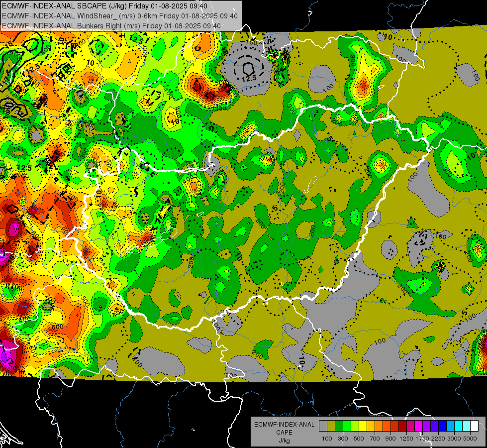487x448 pixels.
Task: Click the legend 900 scale value
Action: pyautogui.click(x=390, y=439)
